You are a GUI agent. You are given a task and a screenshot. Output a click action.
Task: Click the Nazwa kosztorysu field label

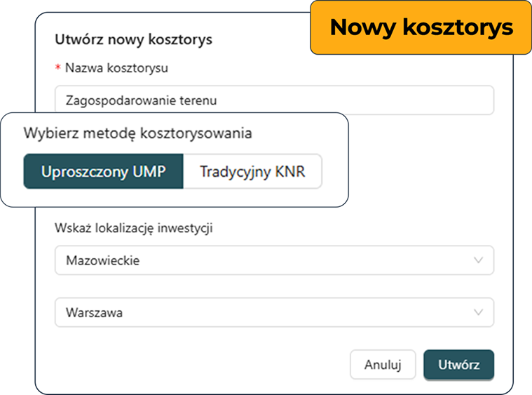(116, 68)
